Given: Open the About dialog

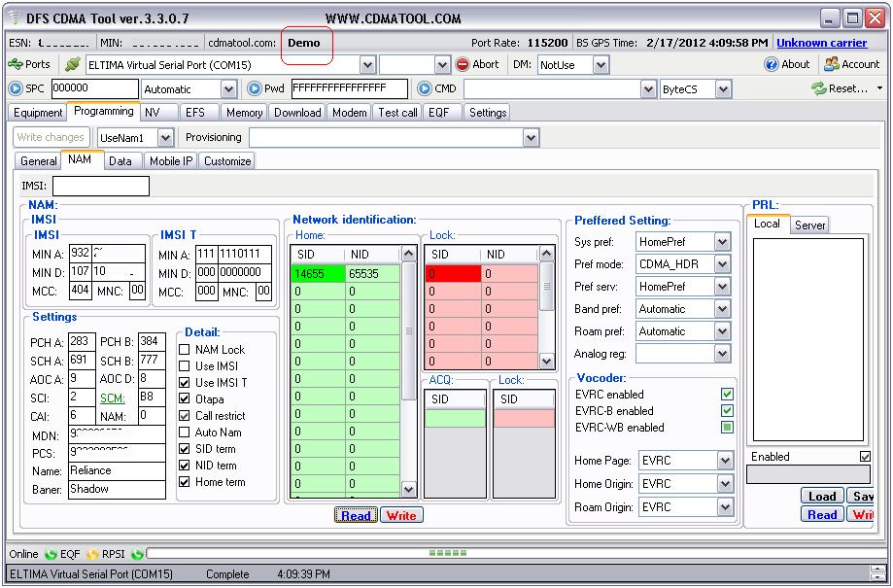Looking at the screenshot, I should pos(787,64).
